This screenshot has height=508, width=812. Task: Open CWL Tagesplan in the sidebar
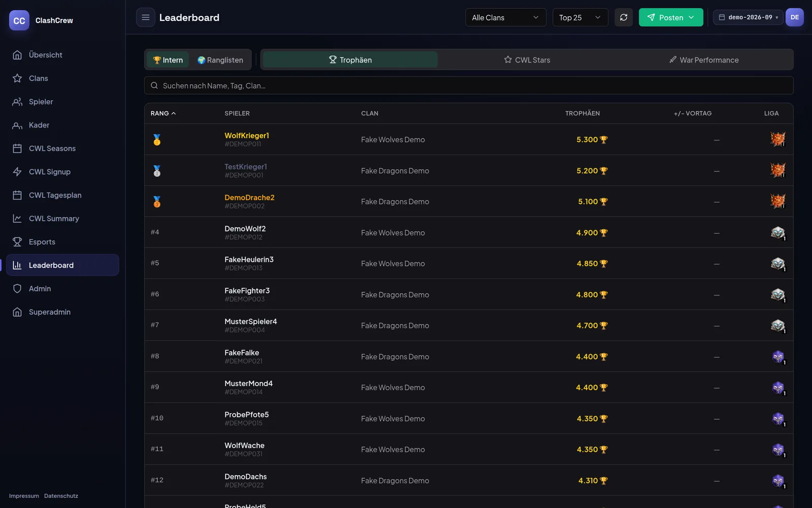[62, 195]
